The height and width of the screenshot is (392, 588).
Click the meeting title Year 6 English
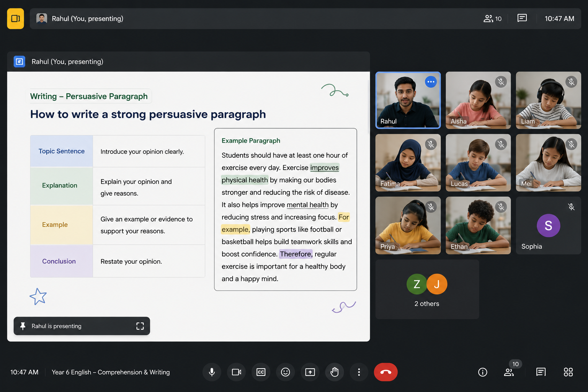click(x=111, y=372)
